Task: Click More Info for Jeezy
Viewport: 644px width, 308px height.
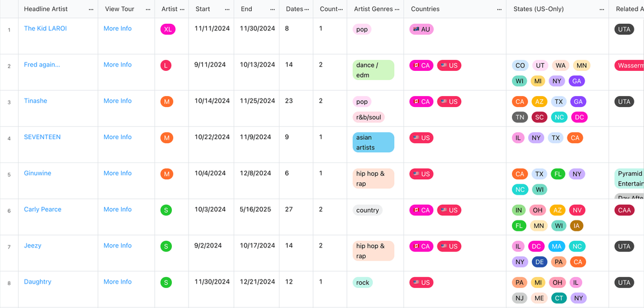Action: coord(117,245)
